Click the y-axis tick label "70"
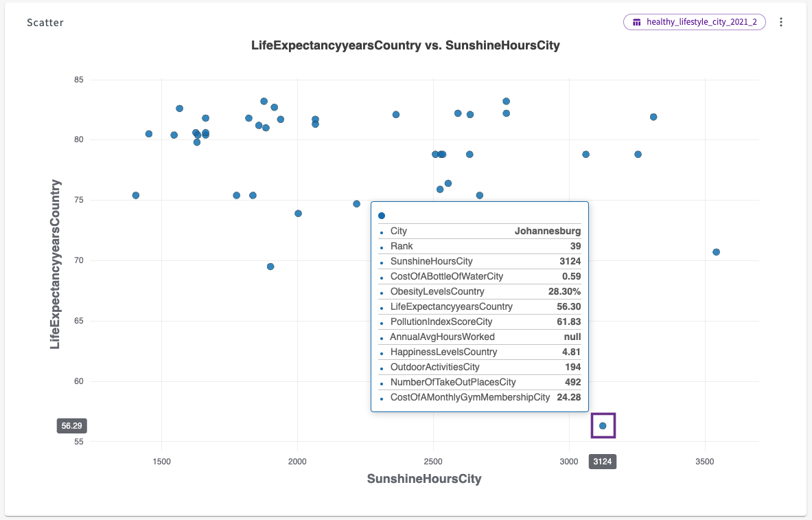 [78, 260]
